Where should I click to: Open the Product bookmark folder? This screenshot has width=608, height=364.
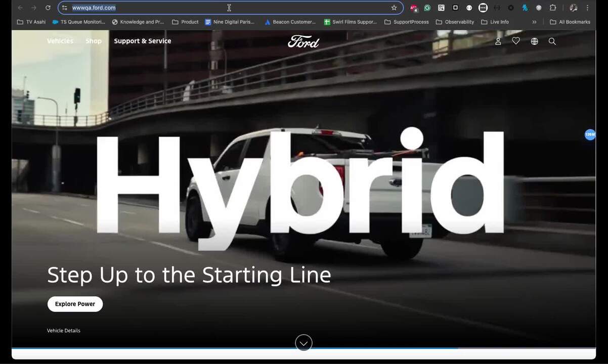(185, 22)
